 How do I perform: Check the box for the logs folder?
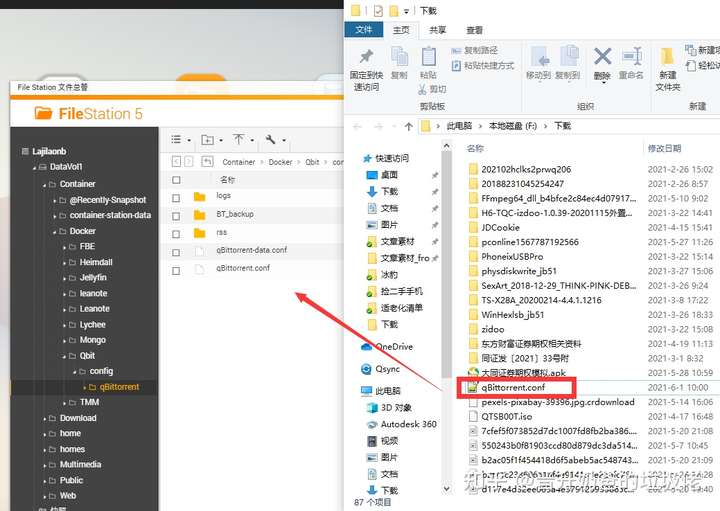point(176,198)
